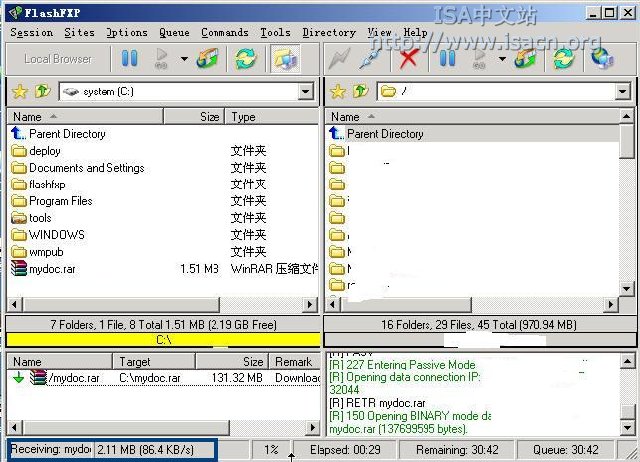Click remote pane scroll down arrow
640x462 pixels.
pyautogui.click(x=627, y=289)
